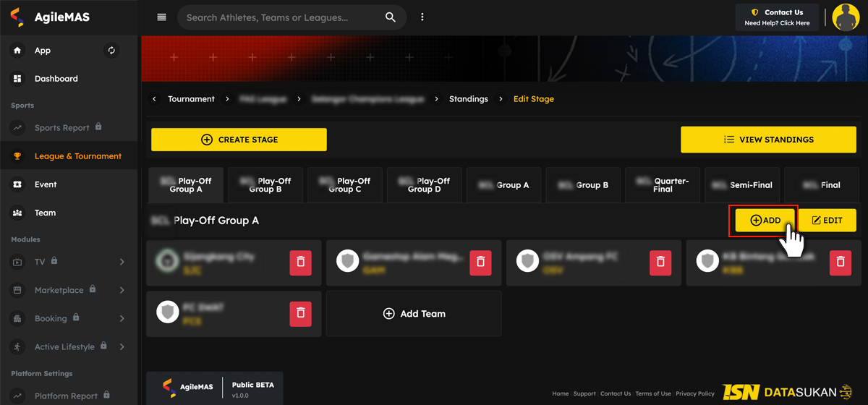Open the Support footer link
The width and height of the screenshot is (868, 405).
[x=584, y=393]
